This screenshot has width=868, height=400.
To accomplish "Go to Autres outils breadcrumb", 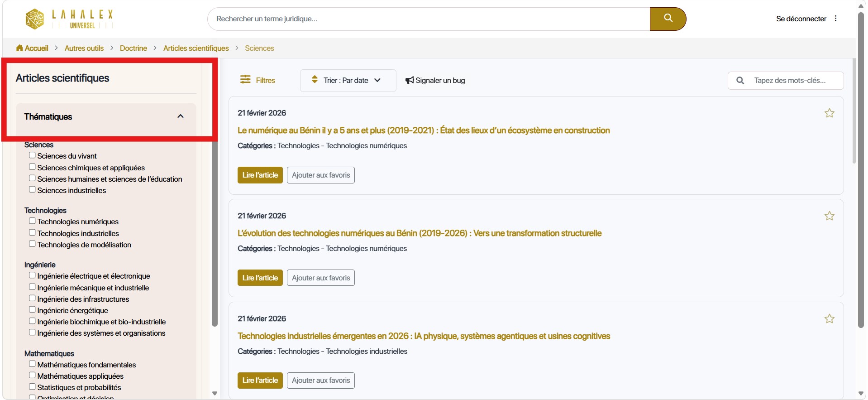I will 84,48.
